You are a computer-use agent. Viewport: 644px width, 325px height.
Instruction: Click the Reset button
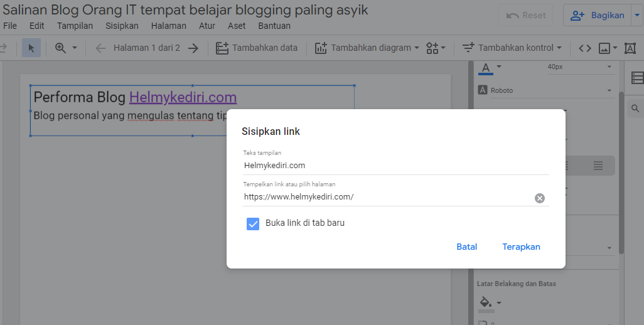[526, 15]
